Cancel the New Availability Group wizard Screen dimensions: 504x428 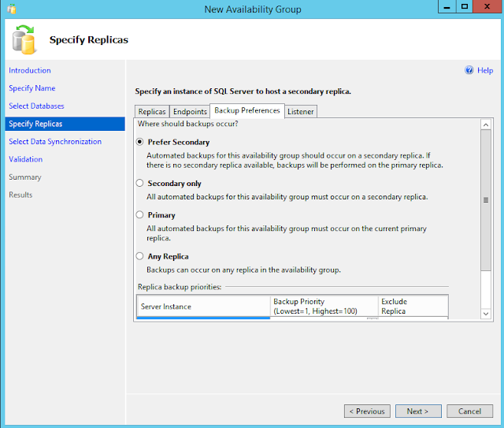(469, 411)
